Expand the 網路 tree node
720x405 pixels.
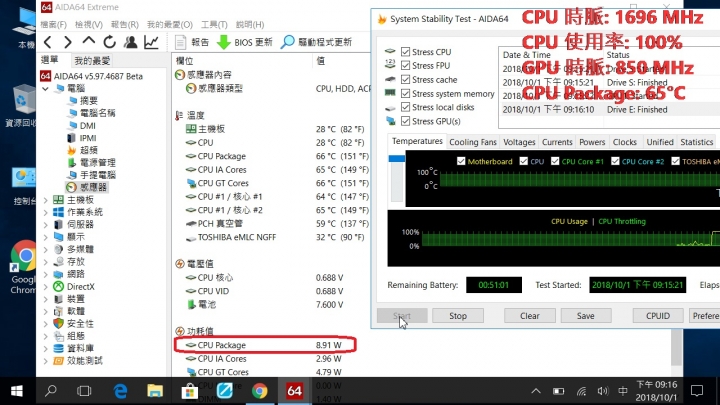click(45, 274)
